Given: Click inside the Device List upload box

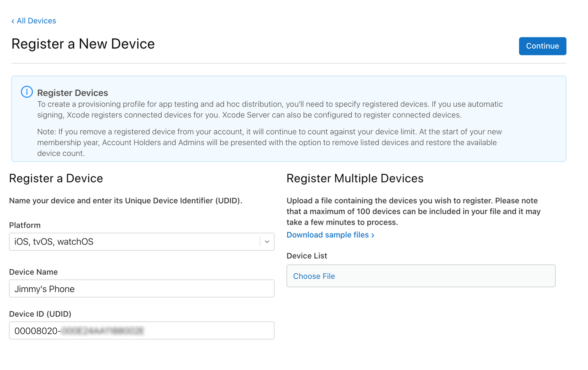Looking at the screenshot, I should pos(420,276).
